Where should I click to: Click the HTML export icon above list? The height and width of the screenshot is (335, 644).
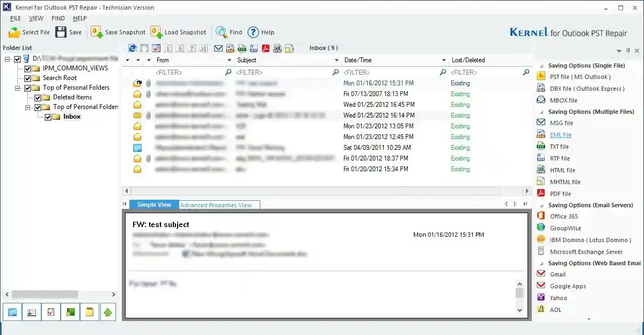(277, 48)
